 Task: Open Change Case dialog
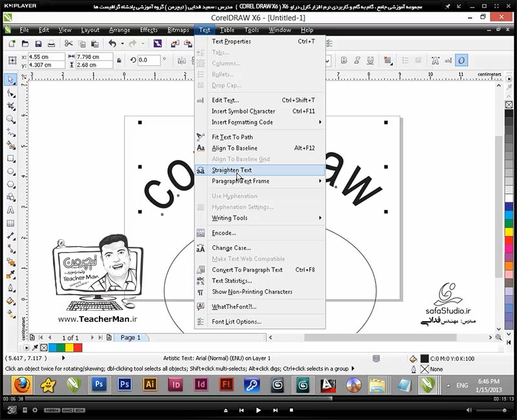[x=260, y=248]
